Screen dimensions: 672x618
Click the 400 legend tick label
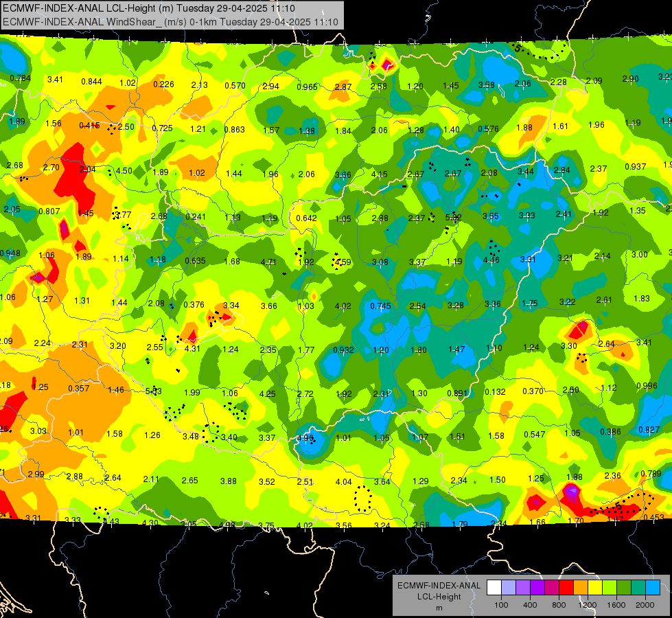[x=530, y=605]
